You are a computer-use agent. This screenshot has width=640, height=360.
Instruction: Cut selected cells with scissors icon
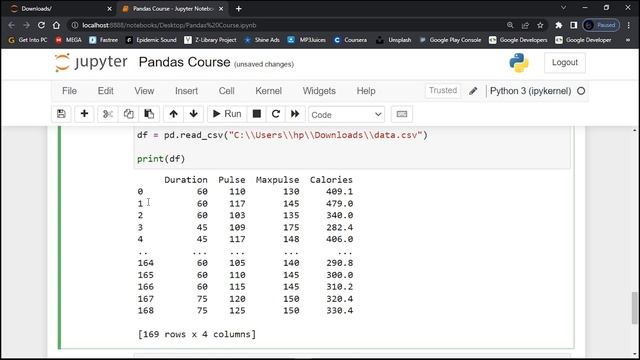point(108,114)
